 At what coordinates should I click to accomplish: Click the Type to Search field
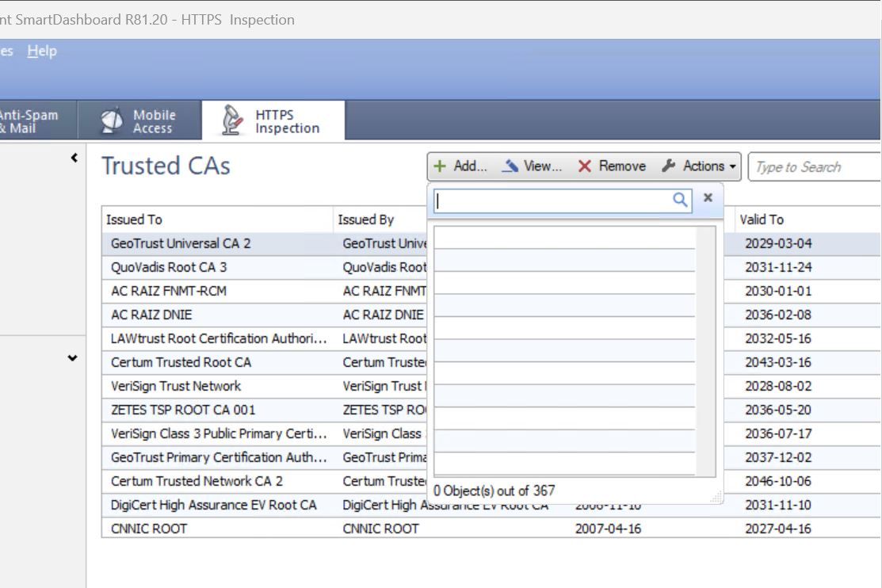(812, 166)
